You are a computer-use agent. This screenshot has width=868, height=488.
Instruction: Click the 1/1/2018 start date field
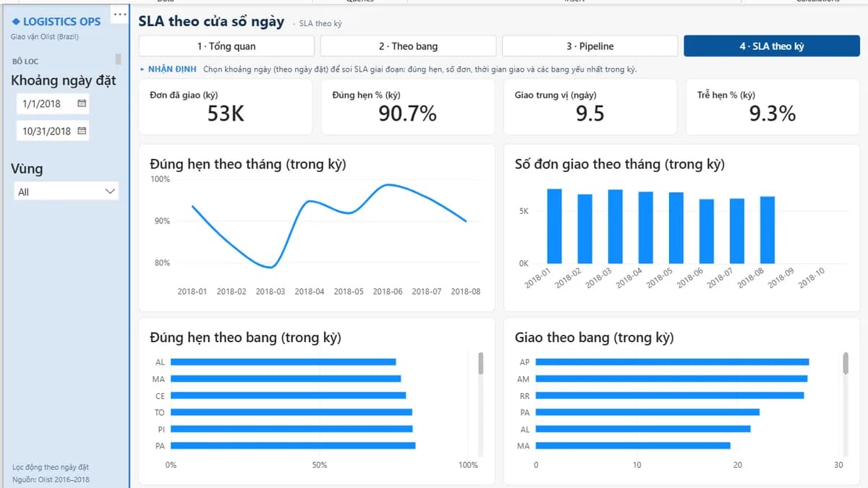(52, 103)
